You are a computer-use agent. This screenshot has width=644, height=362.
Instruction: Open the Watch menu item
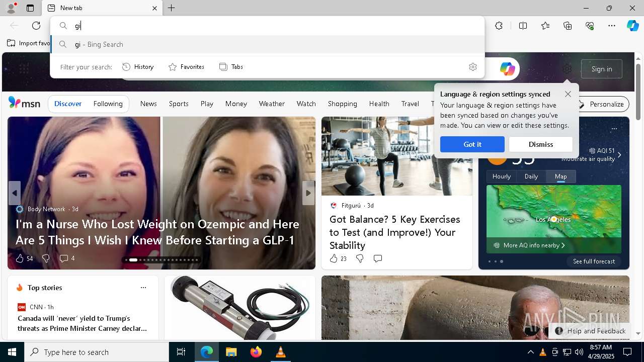click(306, 104)
